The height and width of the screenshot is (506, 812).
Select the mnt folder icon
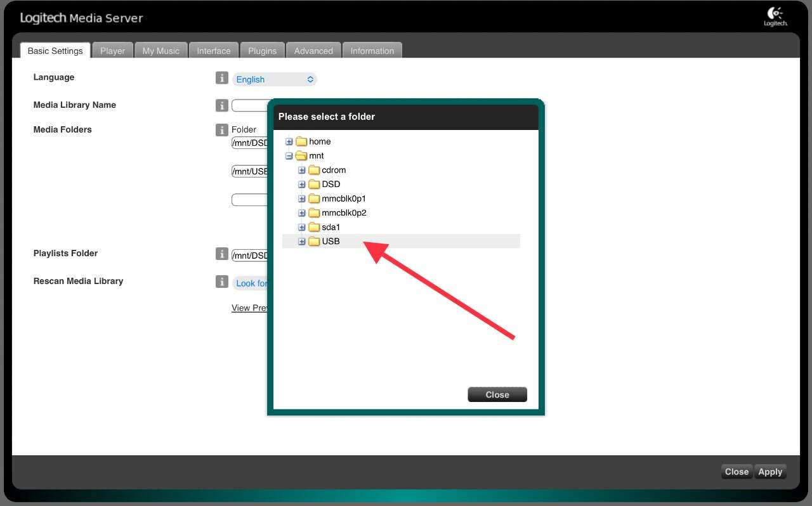point(301,156)
